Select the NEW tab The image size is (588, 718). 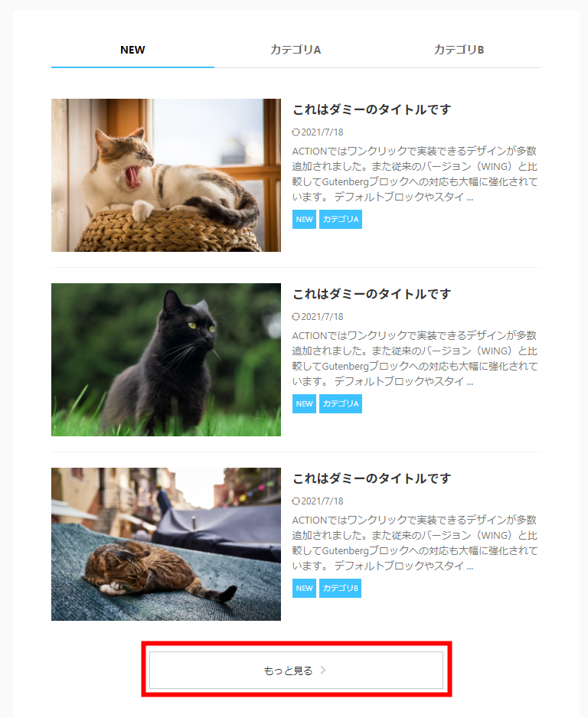(x=132, y=50)
